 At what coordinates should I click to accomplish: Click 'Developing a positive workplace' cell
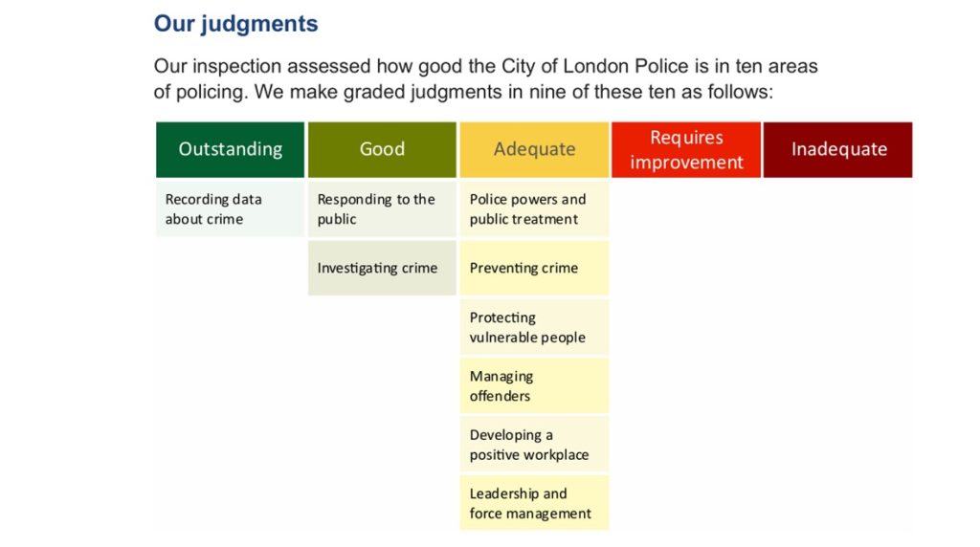point(534,445)
